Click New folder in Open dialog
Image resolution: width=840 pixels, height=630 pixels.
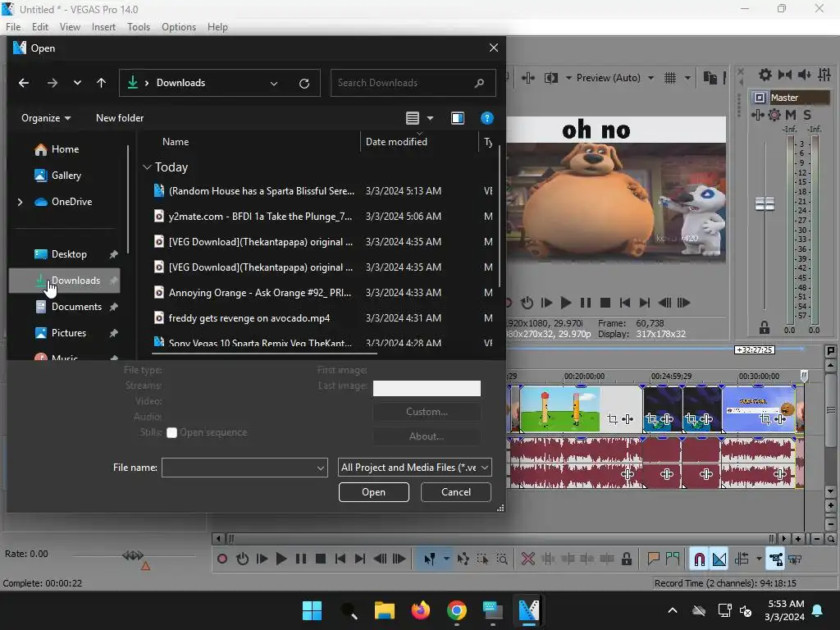point(120,118)
